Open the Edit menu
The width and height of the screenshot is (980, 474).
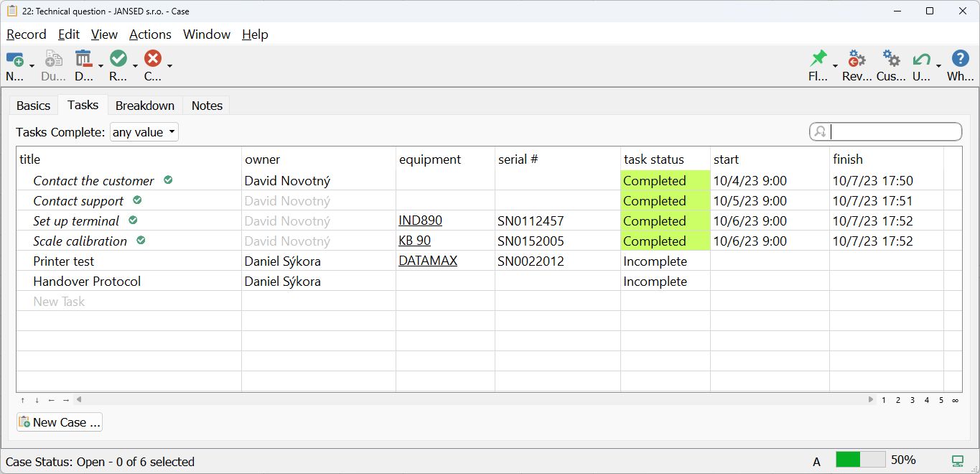(69, 34)
